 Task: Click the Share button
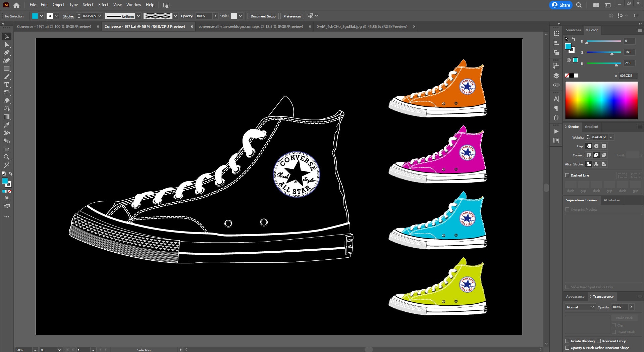tap(561, 5)
